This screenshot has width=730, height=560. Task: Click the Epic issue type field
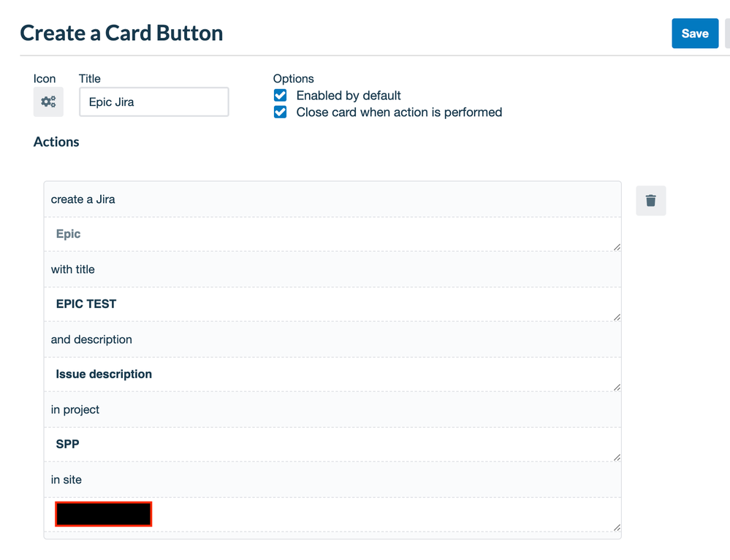(332, 234)
